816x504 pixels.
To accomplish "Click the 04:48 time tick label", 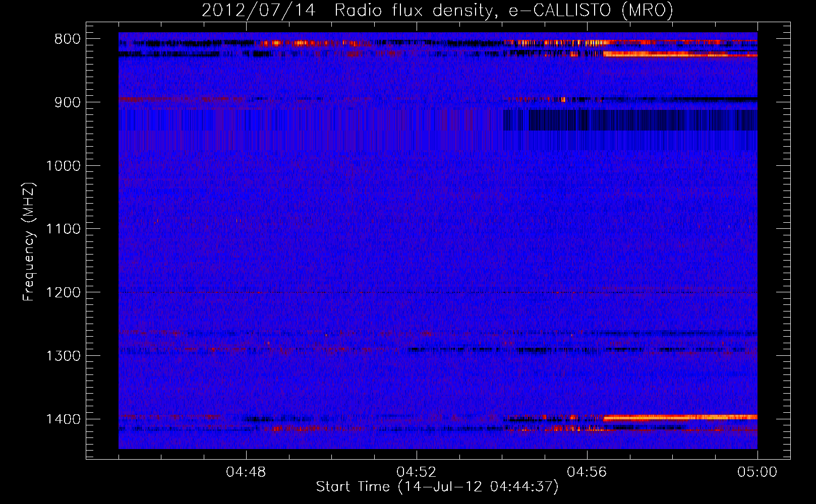I will tap(246, 472).
